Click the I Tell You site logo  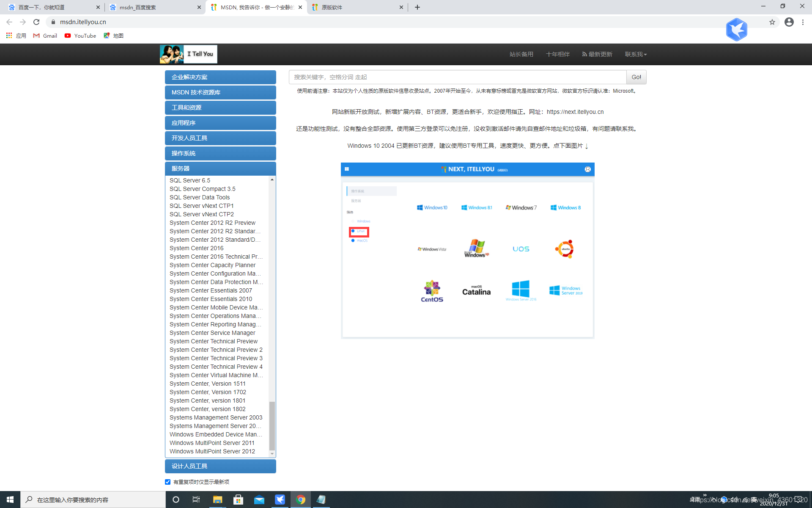pos(189,54)
